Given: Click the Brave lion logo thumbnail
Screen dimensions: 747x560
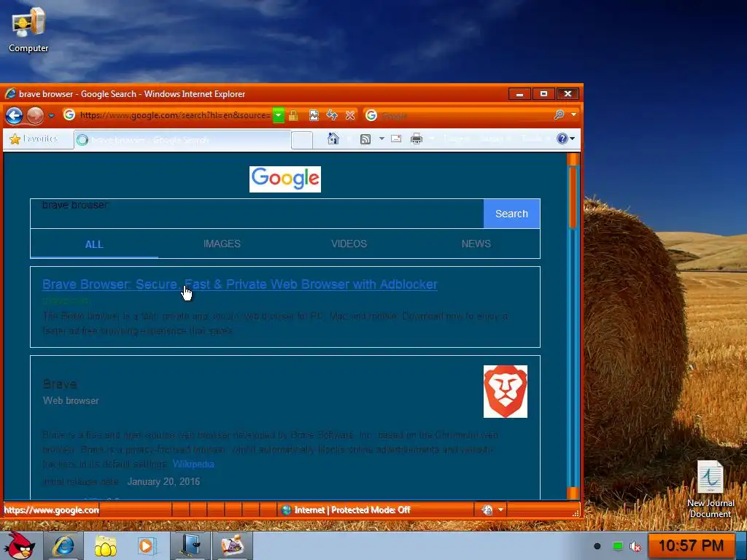Looking at the screenshot, I should 506,392.
